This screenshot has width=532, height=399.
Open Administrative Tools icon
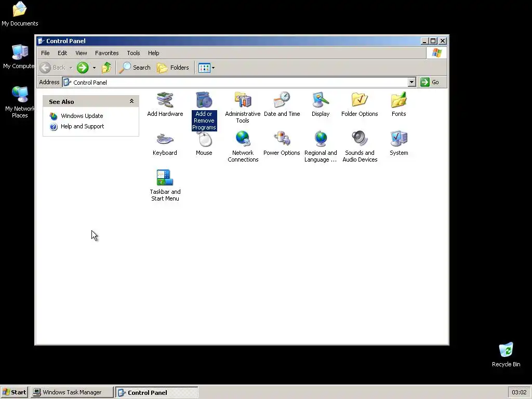243,108
